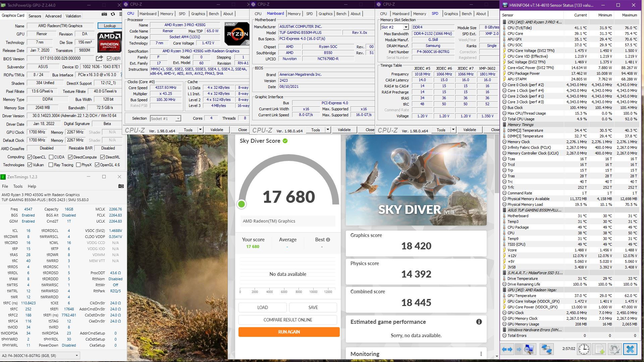This screenshot has width=644, height=362.
Task: Open Tools dropdown arrow in CPU-Z CPU window
Action: (200, 130)
